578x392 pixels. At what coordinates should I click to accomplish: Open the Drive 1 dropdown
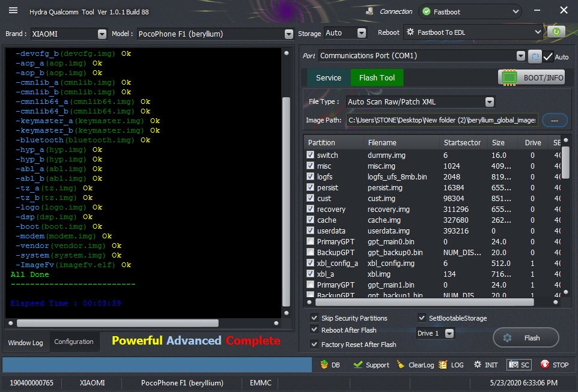(449, 333)
